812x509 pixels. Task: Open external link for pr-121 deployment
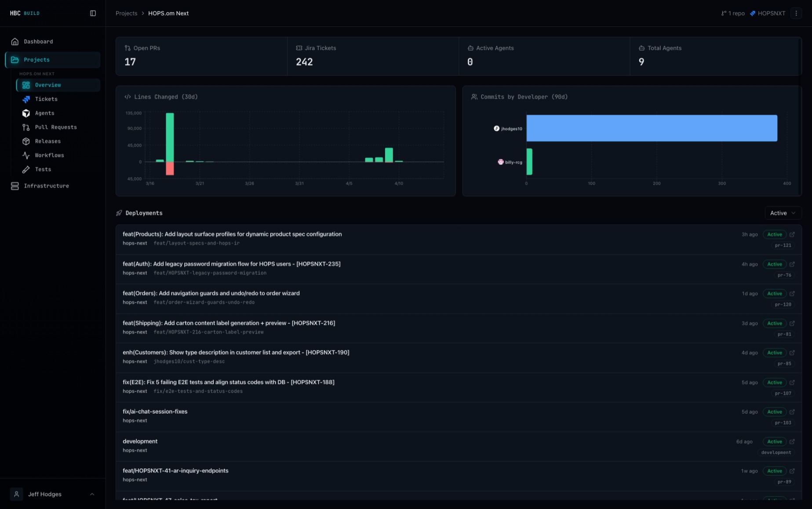point(792,234)
